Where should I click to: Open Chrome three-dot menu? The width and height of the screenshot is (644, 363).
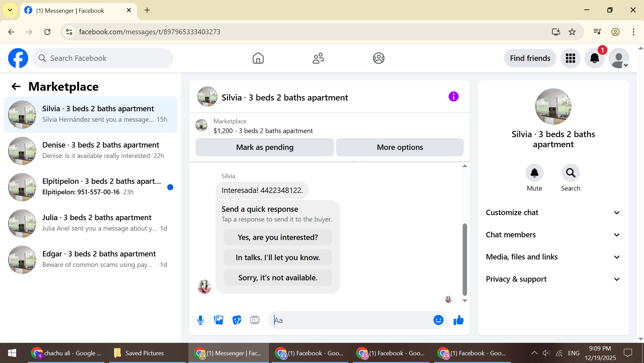click(633, 32)
